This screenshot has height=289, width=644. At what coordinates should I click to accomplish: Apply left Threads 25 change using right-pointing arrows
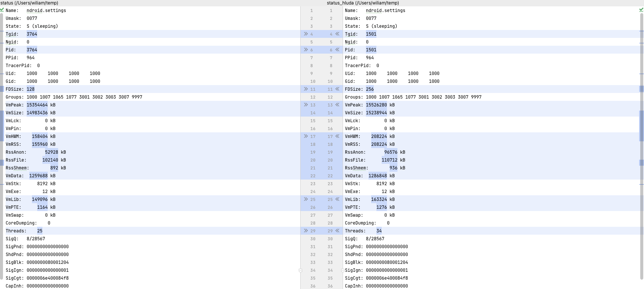coord(306,231)
